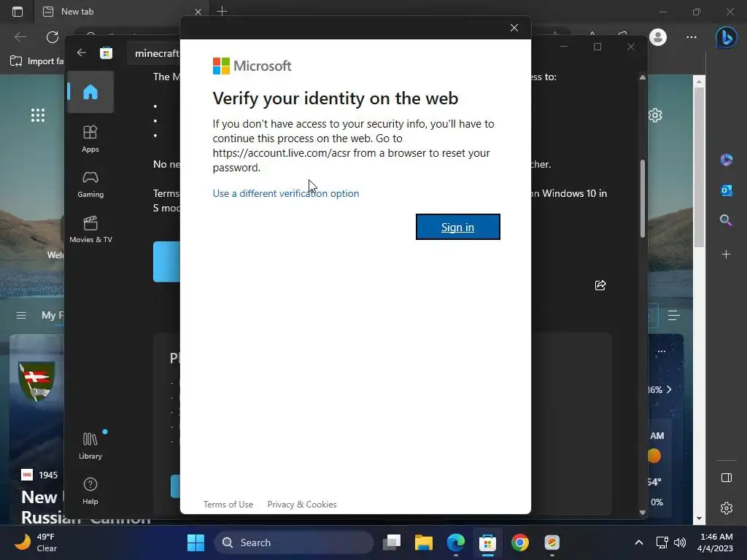Click the Sign in button
This screenshot has width=747, height=560.
458,227
